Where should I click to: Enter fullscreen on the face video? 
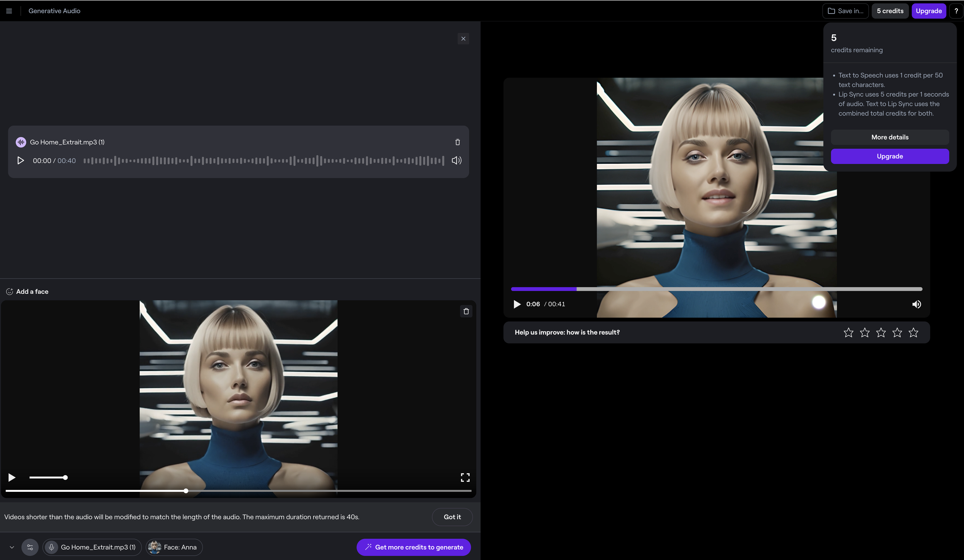(465, 478)
